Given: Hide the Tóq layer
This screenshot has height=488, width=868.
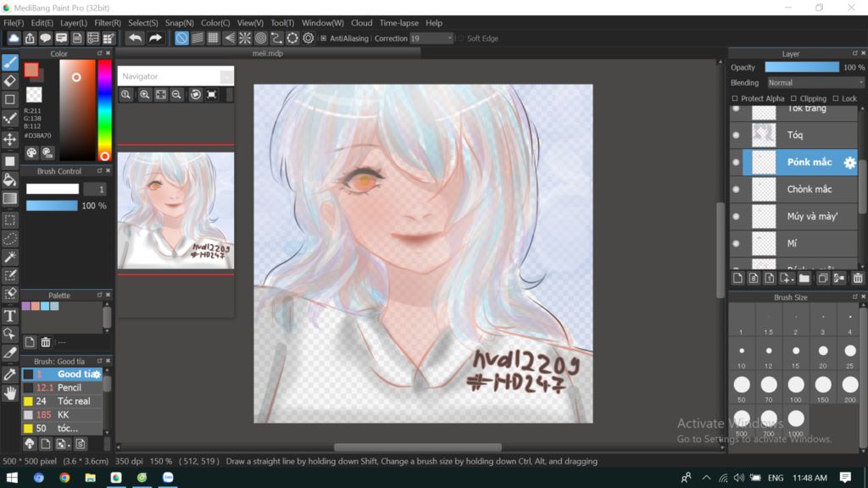Looking at the screenshot, I should point(737,135).
